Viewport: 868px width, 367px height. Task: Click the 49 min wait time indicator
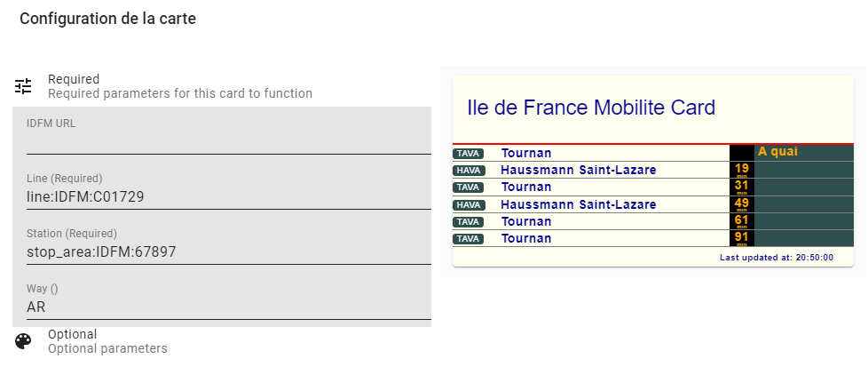tap(742, 204)
